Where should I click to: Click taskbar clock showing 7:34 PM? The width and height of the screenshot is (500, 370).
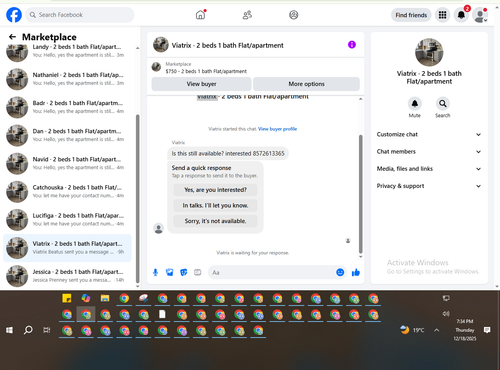[465, 330]
